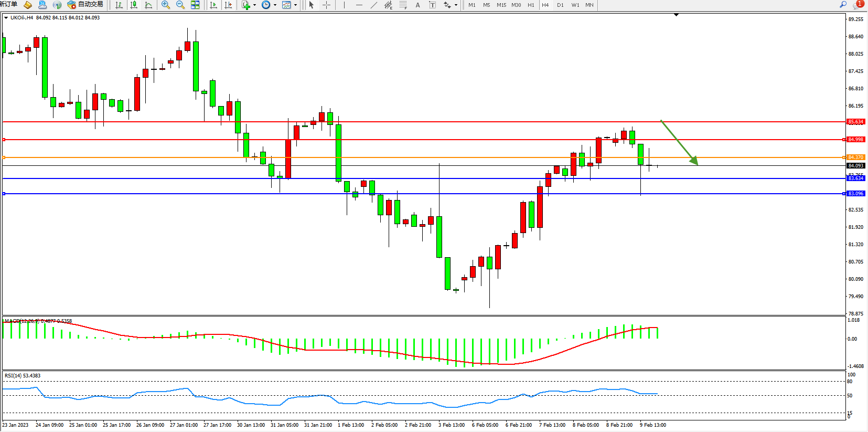Expand the periodicity clock dropdown arrow
868x432 pixels.
pyautogui.click(x=275, y=5)
